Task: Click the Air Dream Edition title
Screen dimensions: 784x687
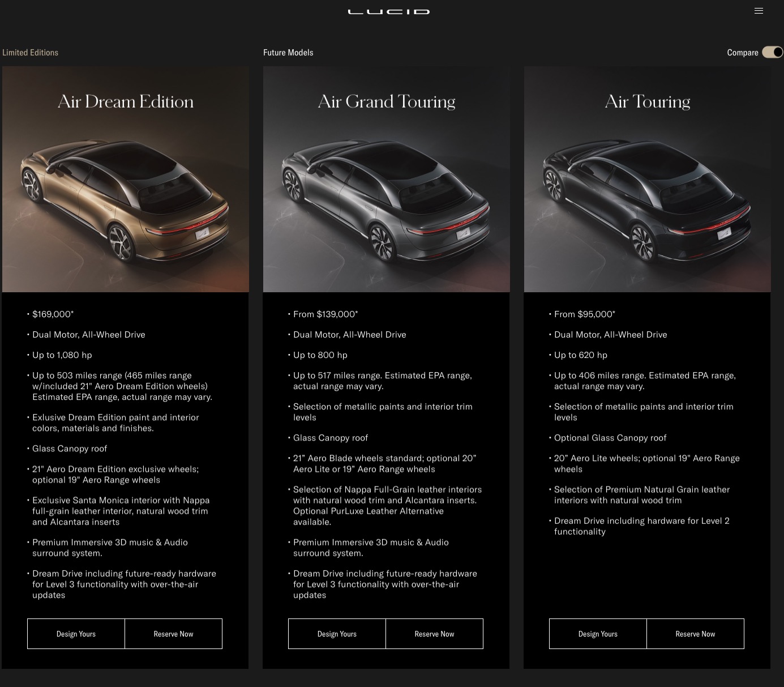Action: pyautogui.click(x=126, y=101)
